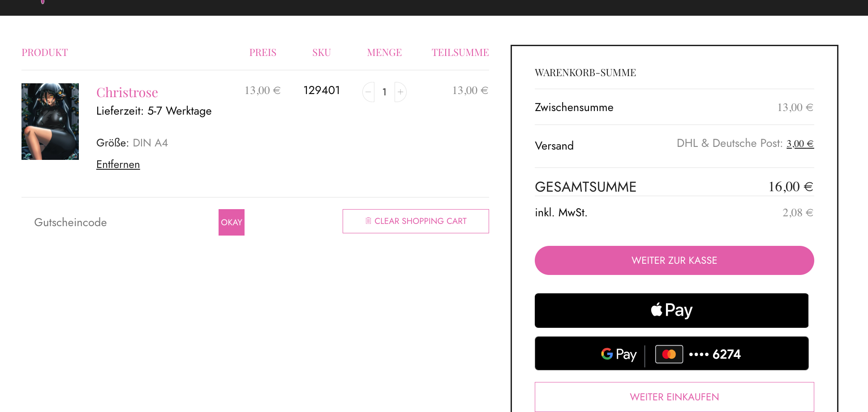Click the card ending 6274

click(715, 354)
